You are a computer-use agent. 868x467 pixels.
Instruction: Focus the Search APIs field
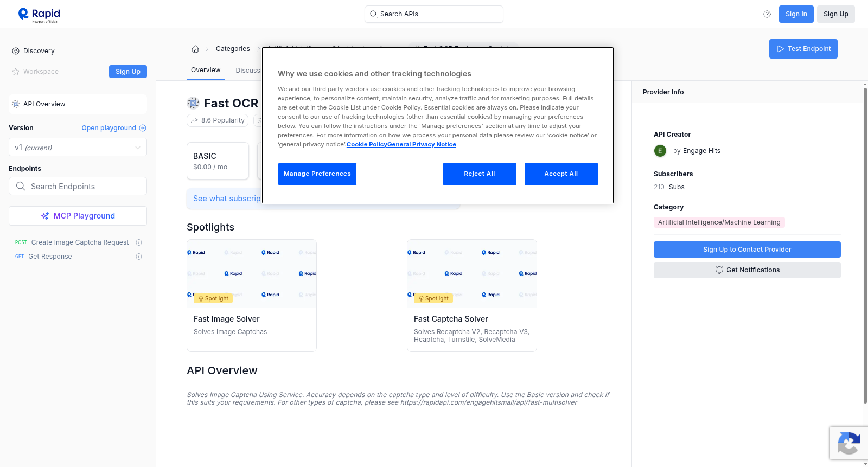(x=434, y=14)
